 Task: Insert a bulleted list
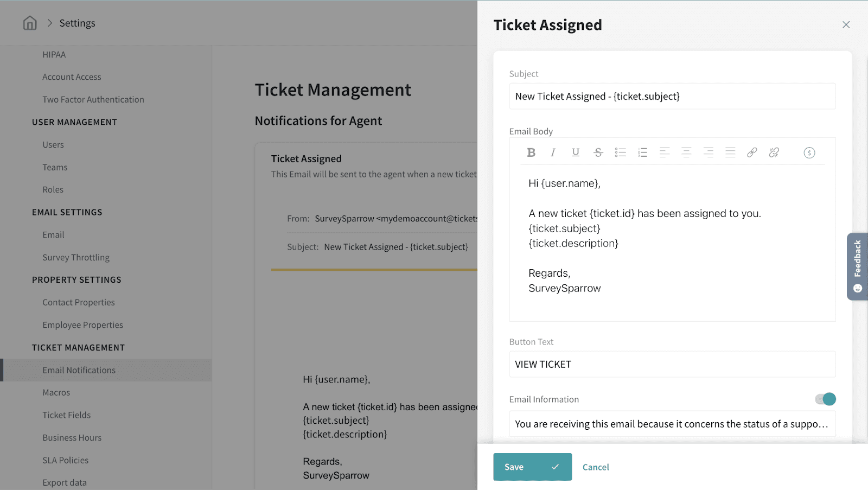620,152
